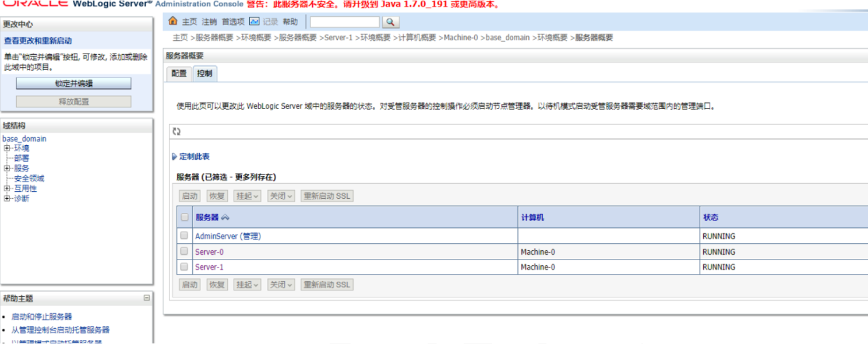Click Server-1 in the breadcrumb trail
Viewport: 868px width, 344px height.
click(x=338, y=37)
